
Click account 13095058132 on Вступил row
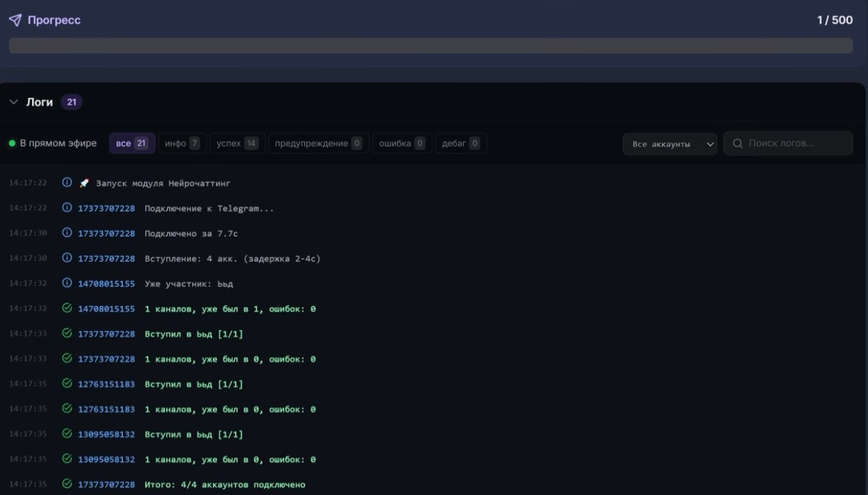coord(106,435)
